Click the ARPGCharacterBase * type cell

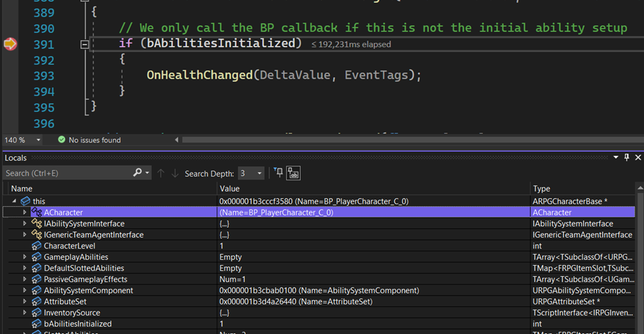pos(582,201)
